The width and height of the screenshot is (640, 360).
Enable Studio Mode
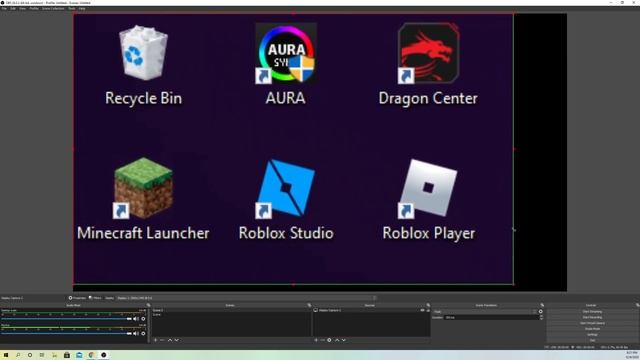point(592,329)
